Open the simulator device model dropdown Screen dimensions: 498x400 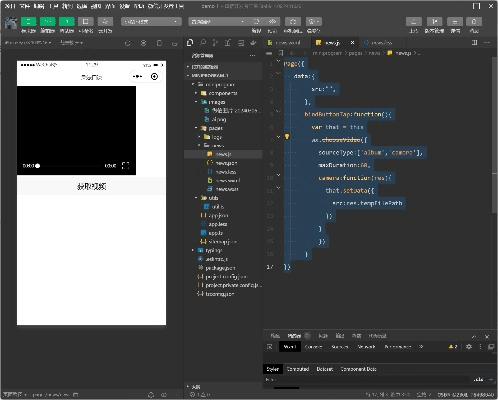[28, 43]
